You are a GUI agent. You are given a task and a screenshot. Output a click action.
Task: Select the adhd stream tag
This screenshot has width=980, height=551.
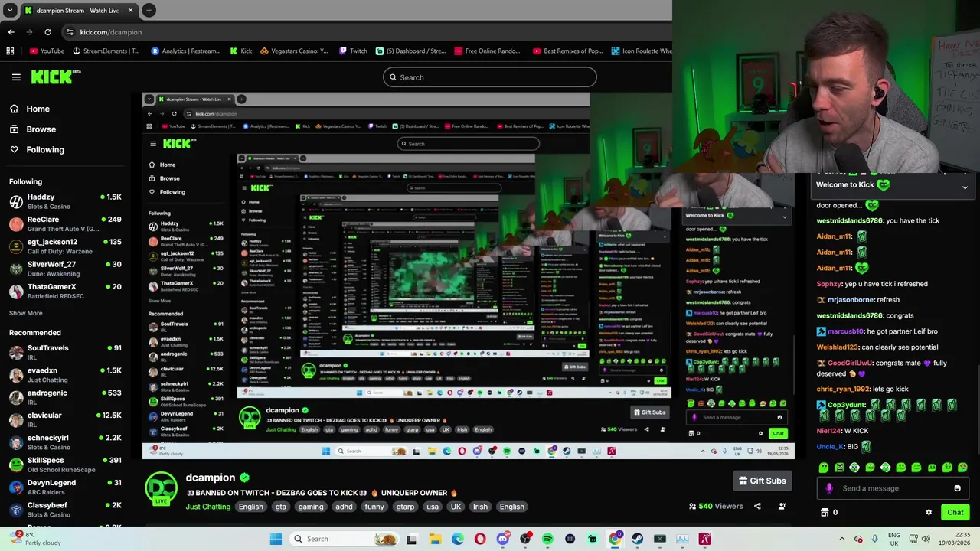[344, 507]
